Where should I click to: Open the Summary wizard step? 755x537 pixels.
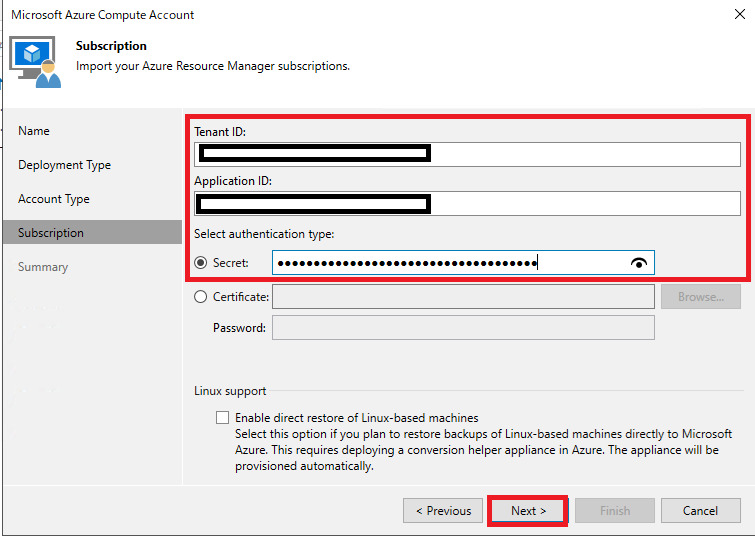pos(43,267)
